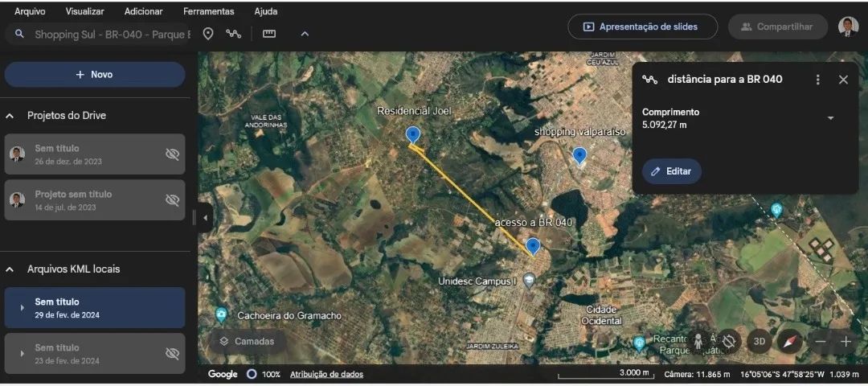868x386 pixels.
Task: Select the add placemark tool
Action: (x=208, y=35)
